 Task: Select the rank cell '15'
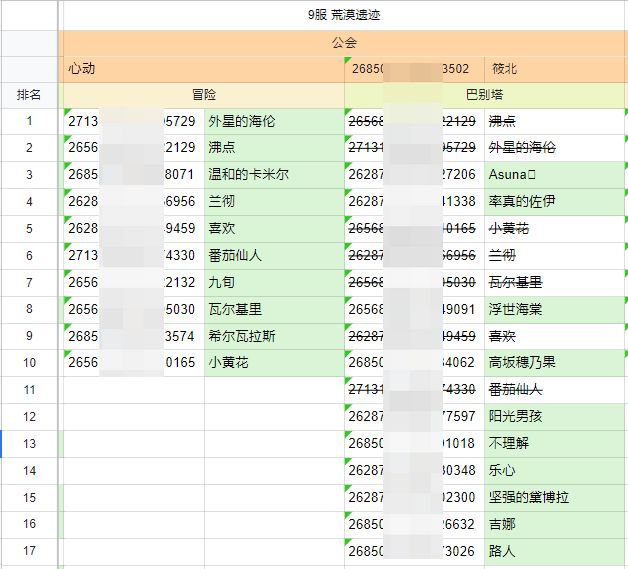click(29, 498)
